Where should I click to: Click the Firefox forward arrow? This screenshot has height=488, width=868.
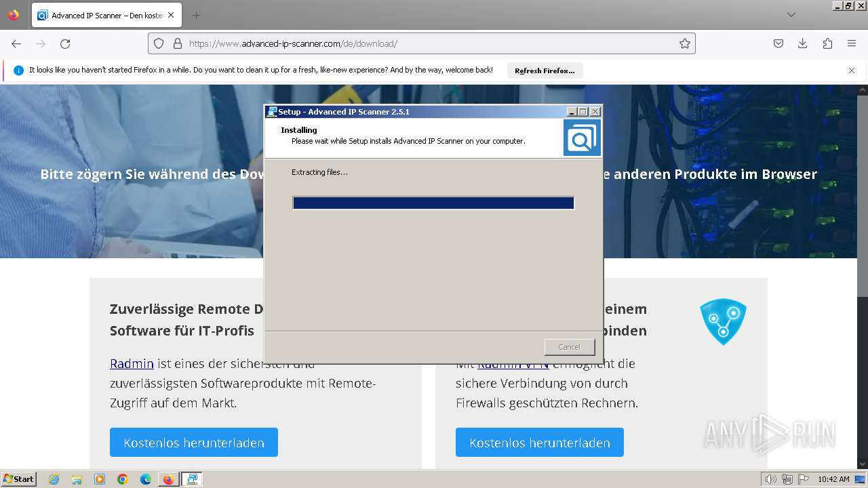click(41, 43)
